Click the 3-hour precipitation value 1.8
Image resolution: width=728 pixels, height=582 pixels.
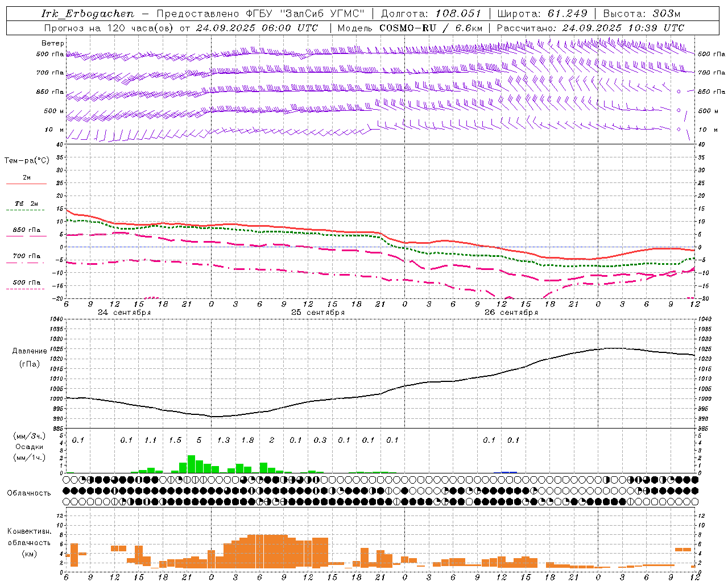tap(247, 440)
